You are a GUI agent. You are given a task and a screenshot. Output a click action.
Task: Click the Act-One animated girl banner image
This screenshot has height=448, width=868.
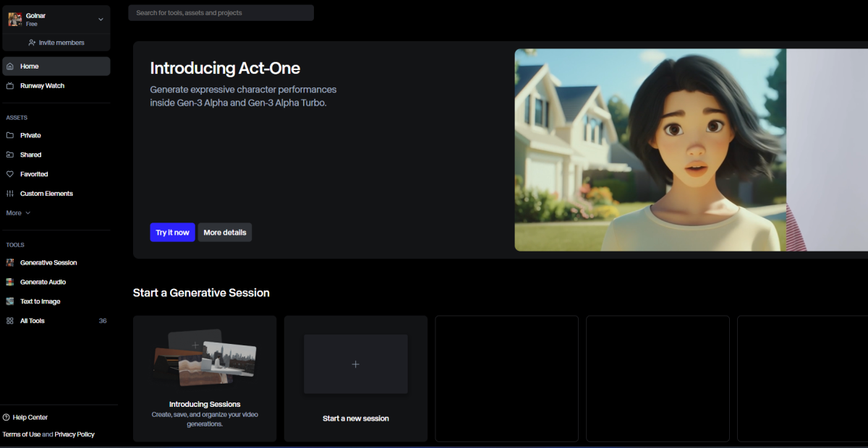point(650,150)
